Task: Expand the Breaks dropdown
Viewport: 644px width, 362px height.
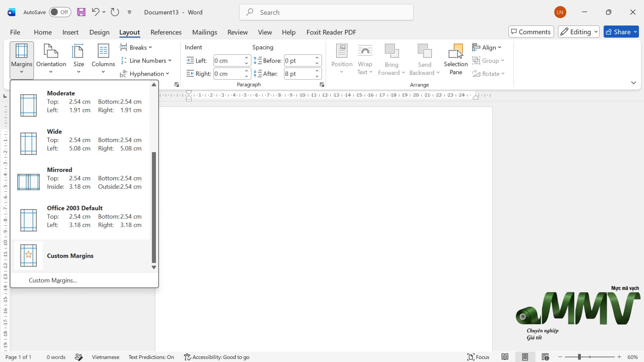Action: tap(136, 48)
